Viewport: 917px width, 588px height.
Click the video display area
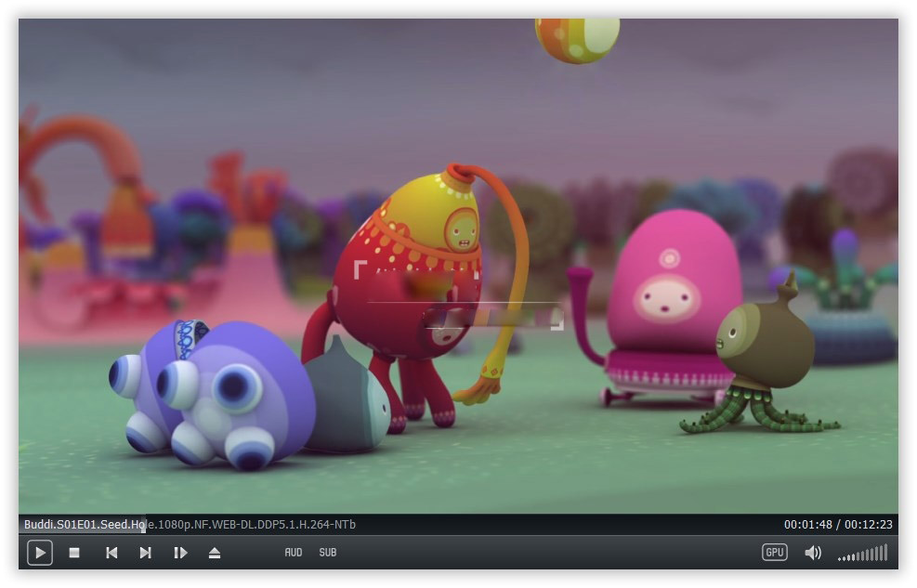(x=459, y=267)
